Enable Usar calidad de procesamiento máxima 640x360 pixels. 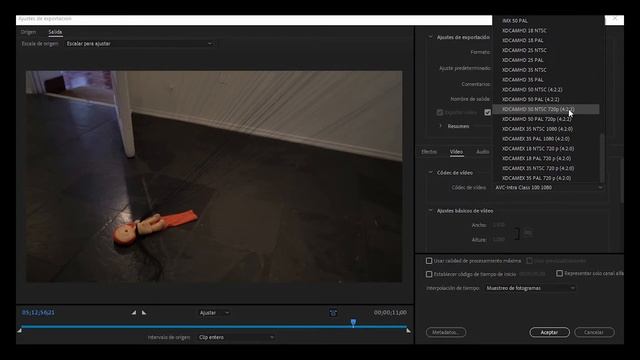coord(429,260)
